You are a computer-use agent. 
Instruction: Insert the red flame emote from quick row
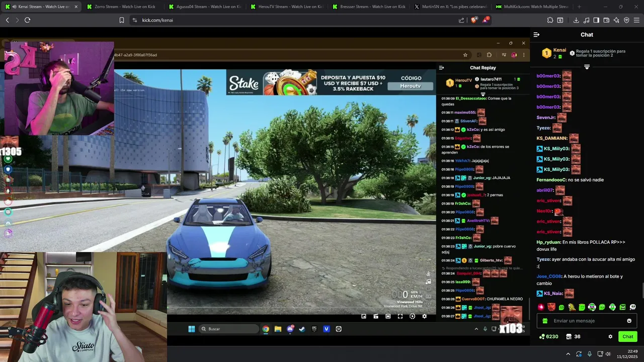tap(541, 307)
